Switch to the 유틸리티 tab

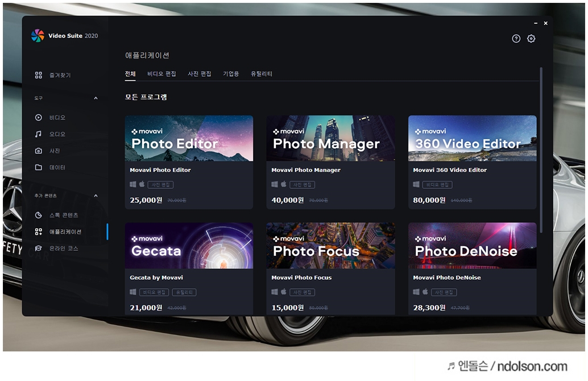262,74
